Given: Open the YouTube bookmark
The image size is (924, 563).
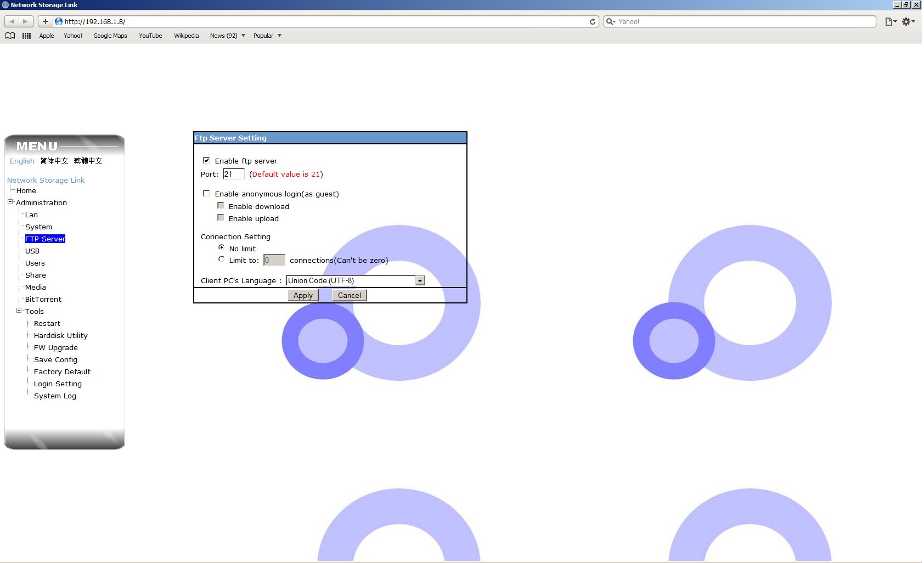Looking at the screenshot, I should point(150,36).
